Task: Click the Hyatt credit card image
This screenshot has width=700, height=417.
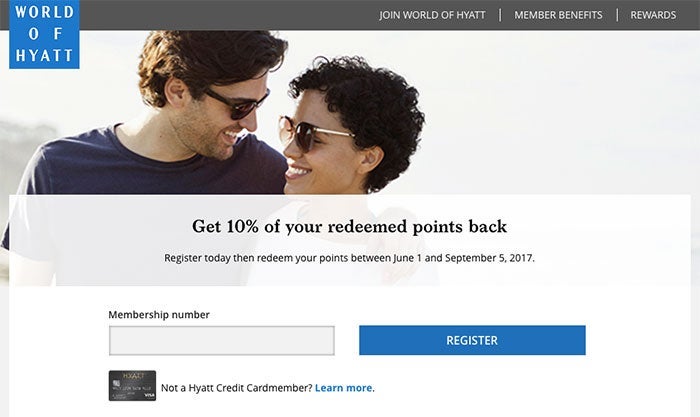Action: (x=133, y=386)
